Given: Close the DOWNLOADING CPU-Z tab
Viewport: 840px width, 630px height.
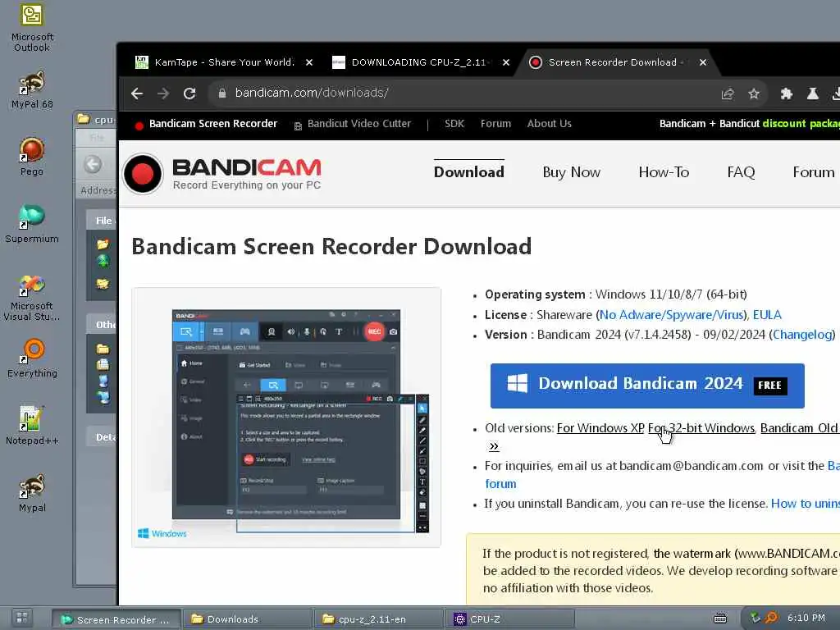Looking at the screenshot, I should [x=505, y=62].
